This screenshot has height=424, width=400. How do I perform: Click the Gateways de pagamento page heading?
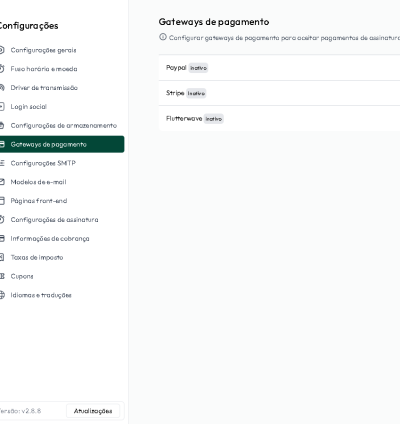[x=214, y=22]
